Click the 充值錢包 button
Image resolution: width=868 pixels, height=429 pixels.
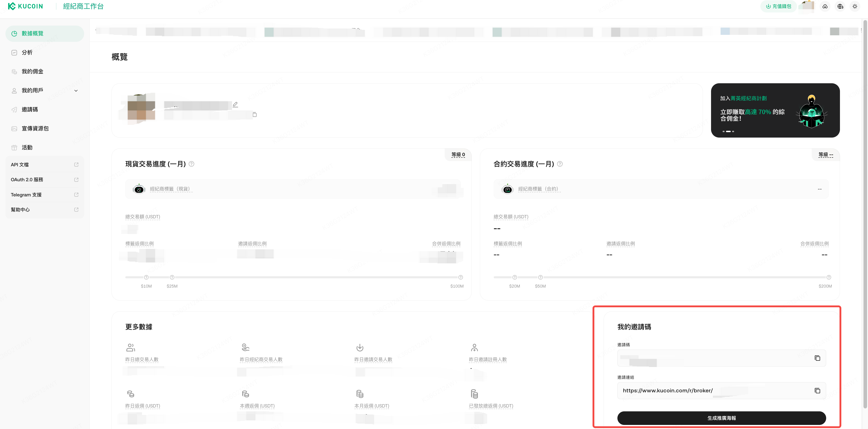tap(778, 6)
